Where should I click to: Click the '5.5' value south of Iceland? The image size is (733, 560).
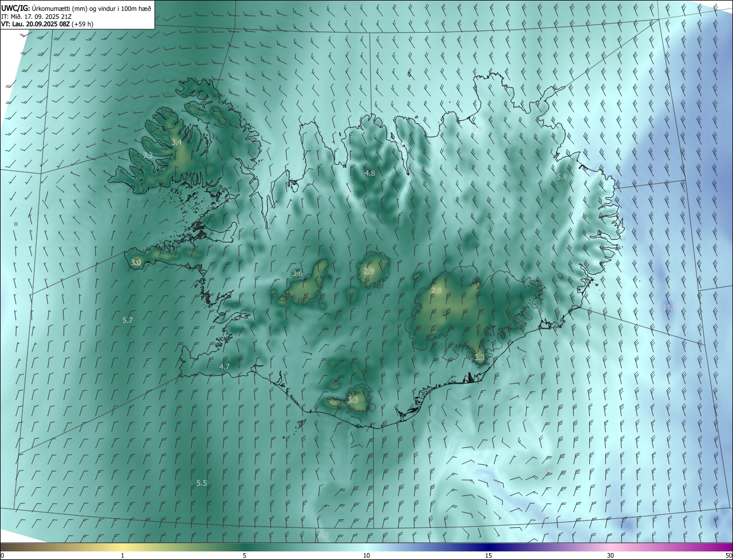click(202, 483)
